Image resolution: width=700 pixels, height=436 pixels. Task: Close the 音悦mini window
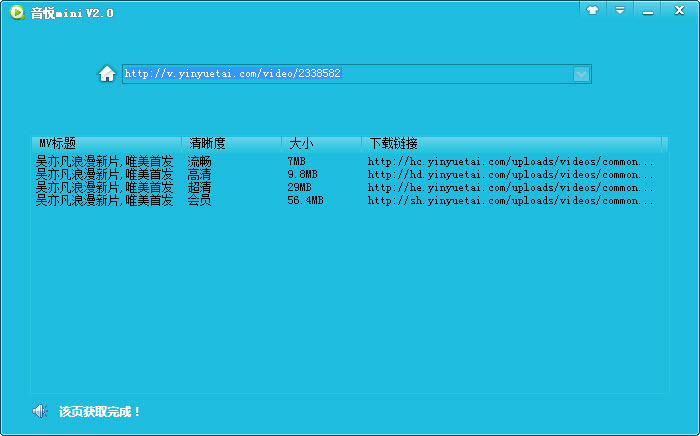679,10
